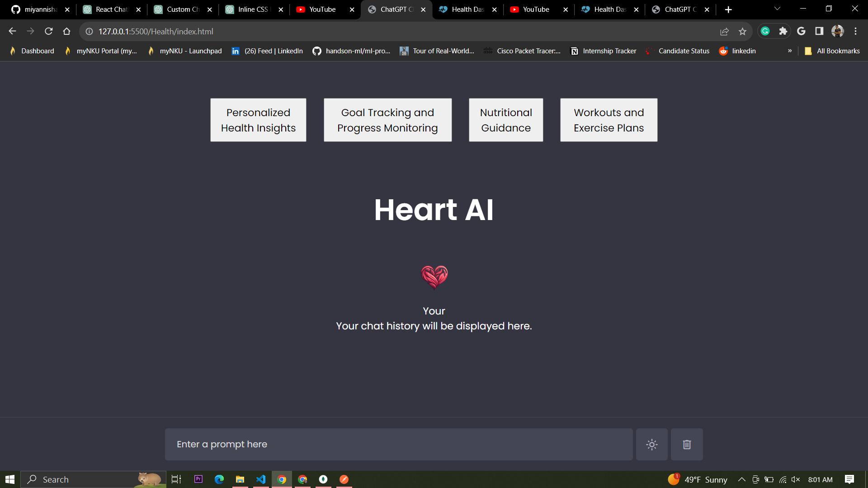Click Personalized Health Insights button
Image resolution: width=868 pixels, height=488 pixels.
(258, 120)
